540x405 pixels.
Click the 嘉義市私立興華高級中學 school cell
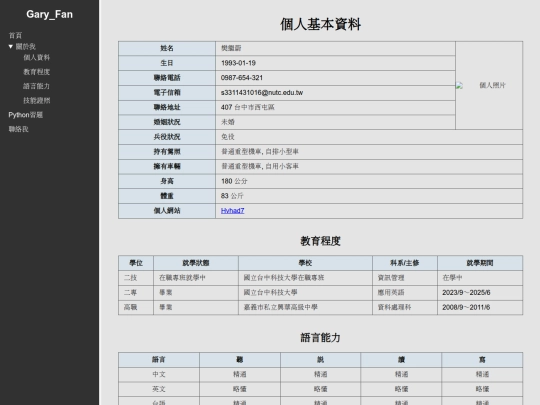(x=305, y=308)
